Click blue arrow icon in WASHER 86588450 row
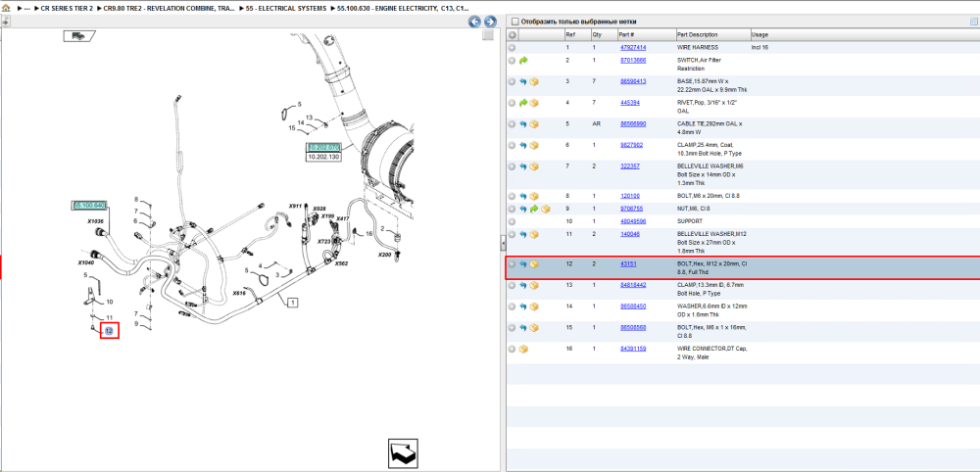Image resolution: width=980 pixels, height=472 pixels. pyautogui.click(x=523, y=307)
